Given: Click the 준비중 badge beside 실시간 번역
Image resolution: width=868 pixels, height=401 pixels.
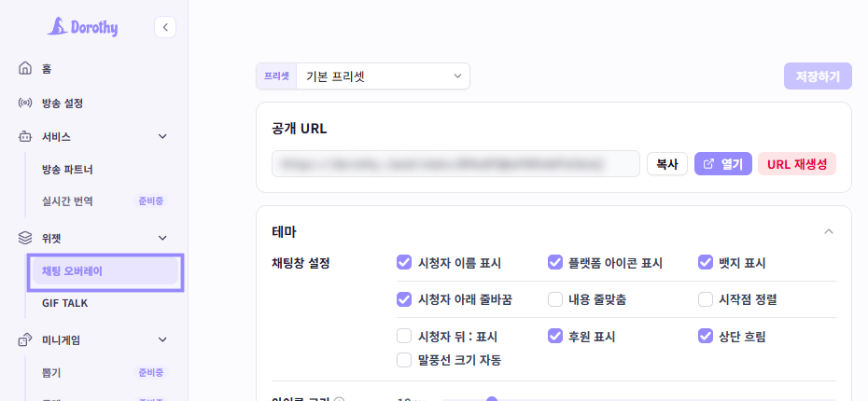Looking at the screenshot, I should point(151,200).
